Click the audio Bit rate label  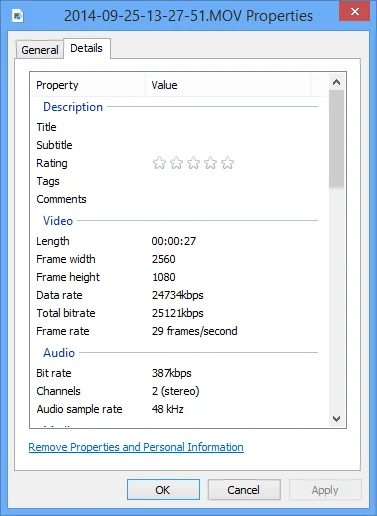[x=54, y=373]
